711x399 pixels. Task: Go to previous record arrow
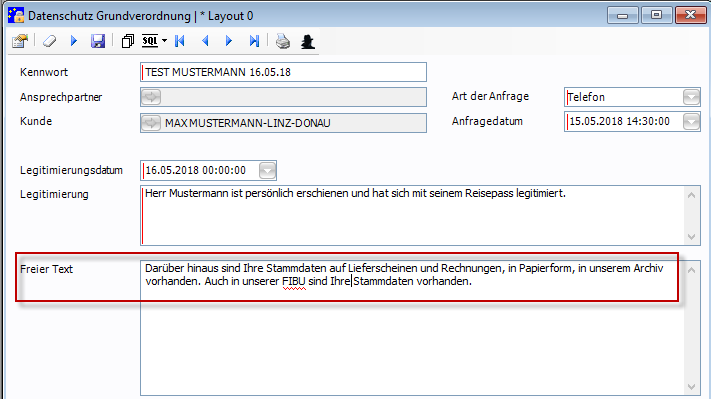coord(205,41)
